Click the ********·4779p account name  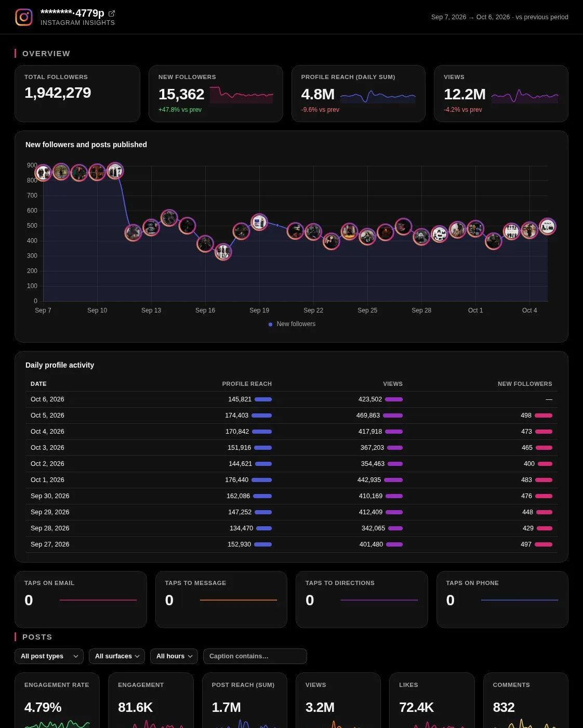point(72,13)
